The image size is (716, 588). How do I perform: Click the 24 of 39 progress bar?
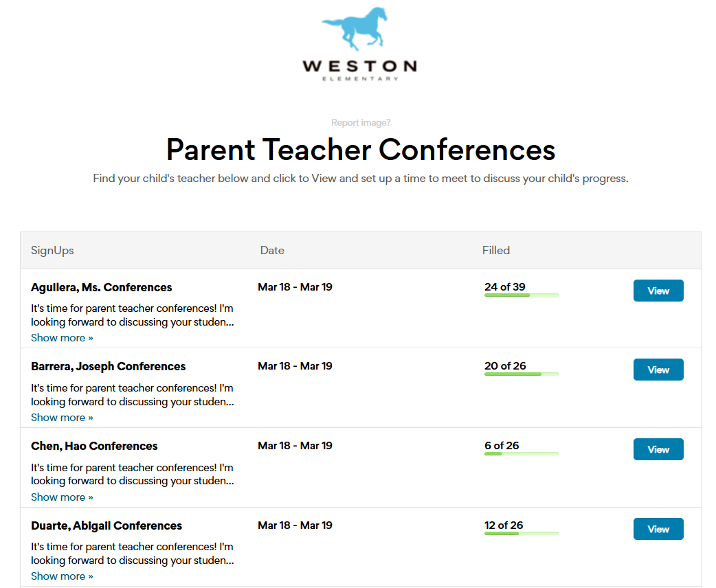click(x=522, y=295)
